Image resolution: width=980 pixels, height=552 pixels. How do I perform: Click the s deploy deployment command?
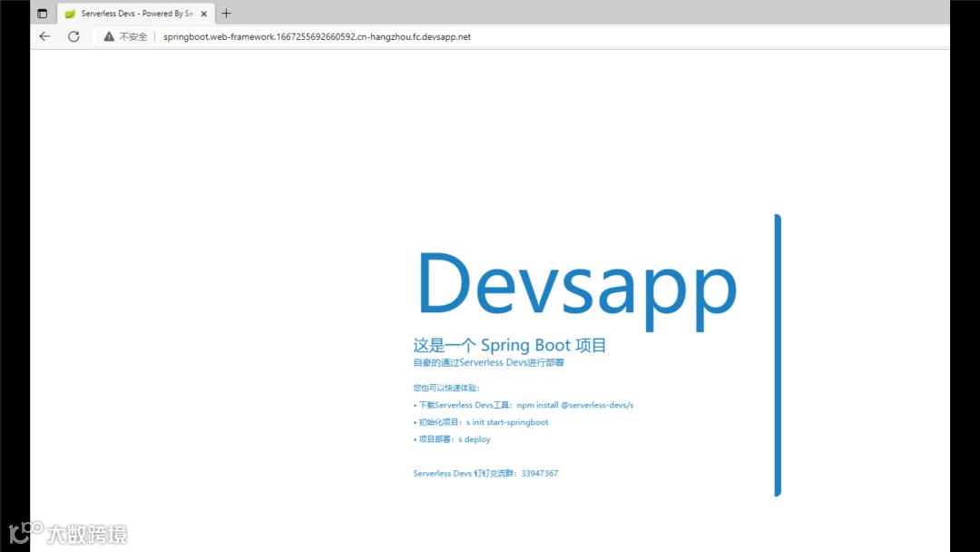[475, 439]
